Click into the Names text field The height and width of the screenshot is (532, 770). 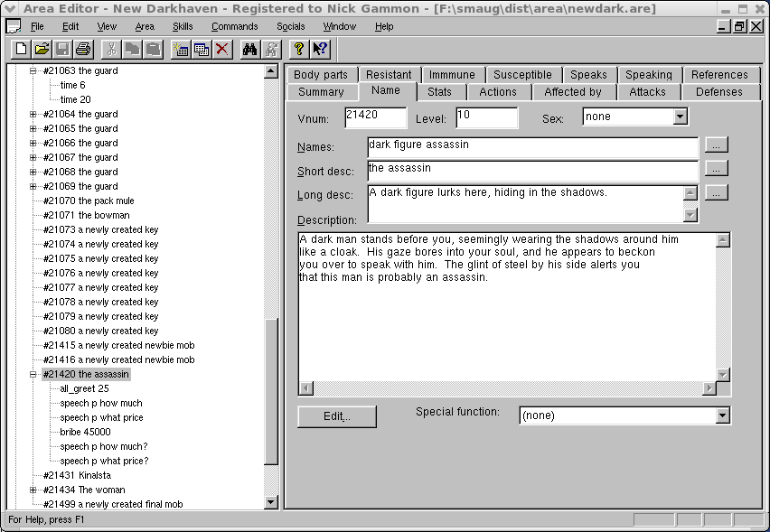coord(533,147)
